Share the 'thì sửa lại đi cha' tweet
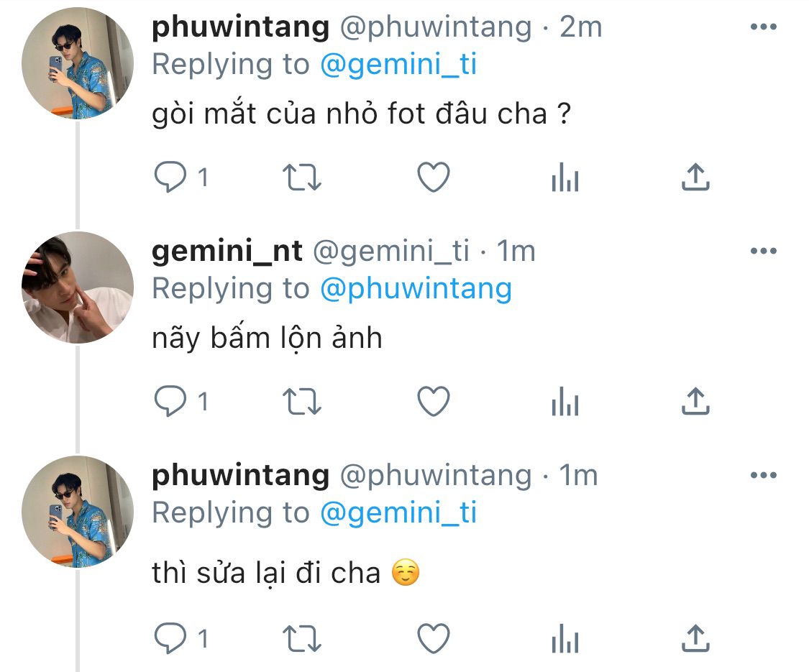 (695, 638)
